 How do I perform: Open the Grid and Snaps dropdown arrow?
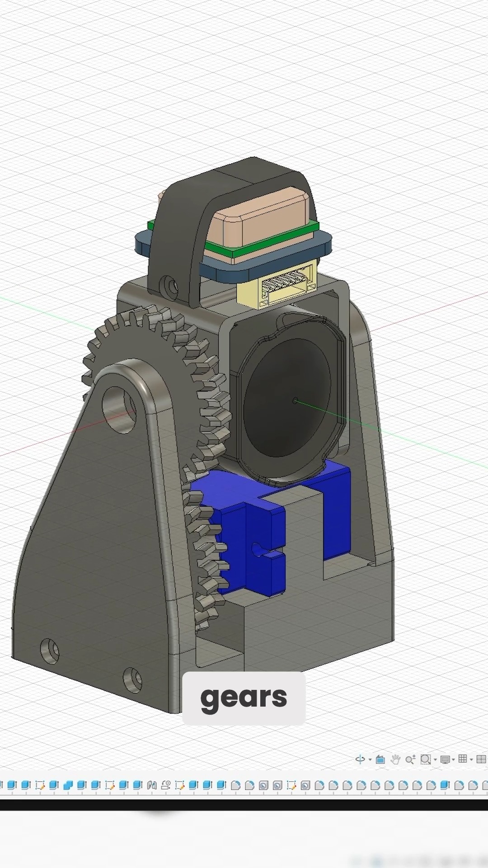471,760
